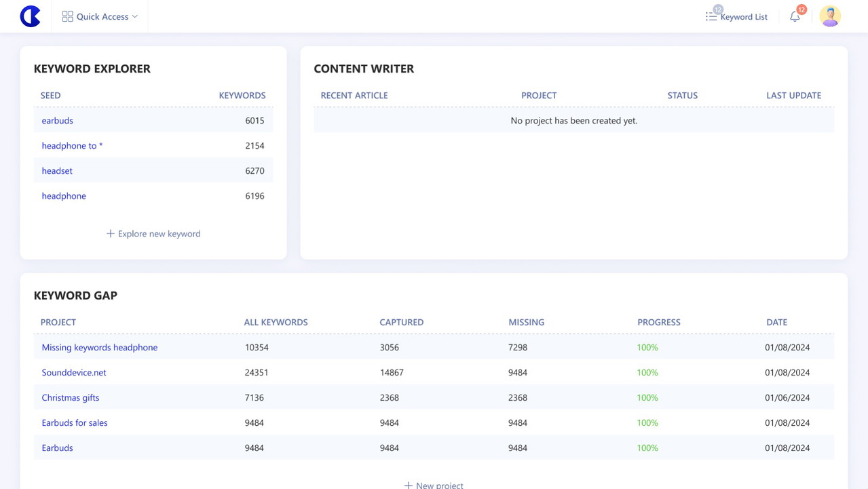Open the notifications bell icon
Image resolution: width=868 pixels, height=489 pixels.
[x=795, y=16]
